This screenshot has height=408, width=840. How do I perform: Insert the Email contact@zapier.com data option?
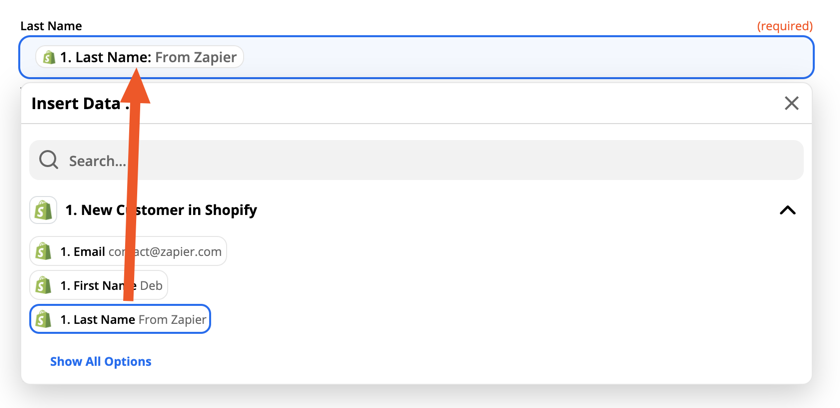[x=128, y=251]
